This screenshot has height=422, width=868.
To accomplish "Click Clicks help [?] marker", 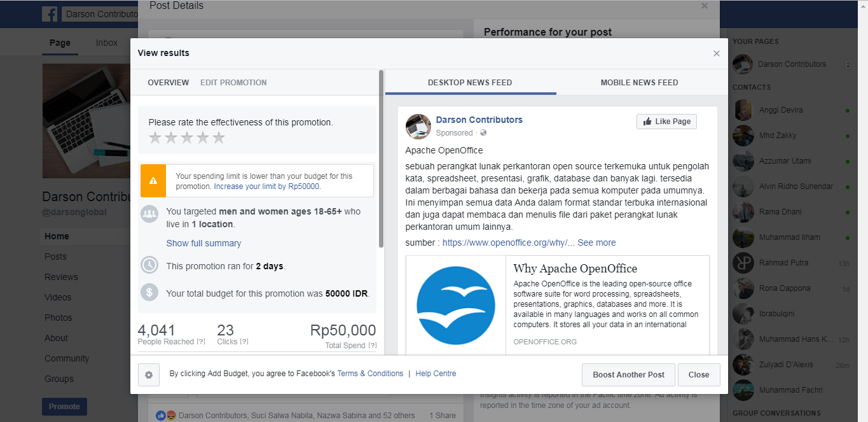I will click(x=244, y=342).
